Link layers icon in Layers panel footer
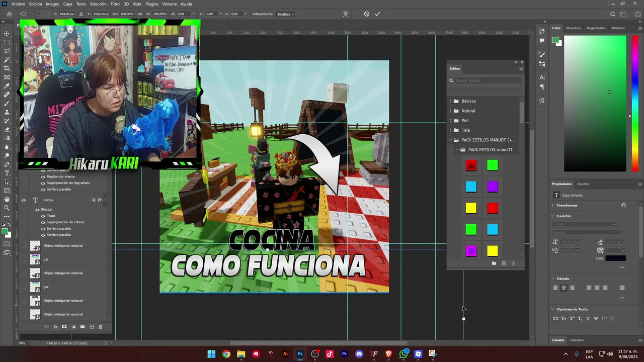Viewport: 644px width, 362px height. tap(46, 327)
